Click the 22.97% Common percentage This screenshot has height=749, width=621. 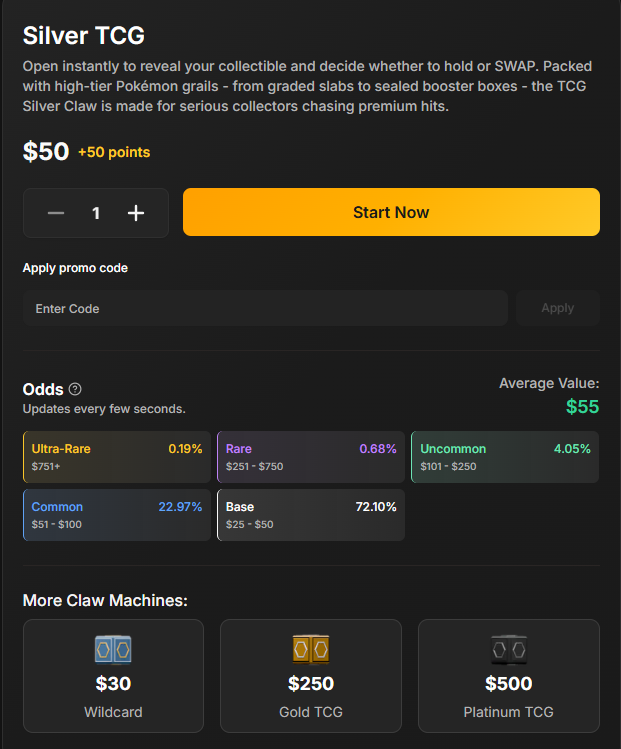[180, 507]
